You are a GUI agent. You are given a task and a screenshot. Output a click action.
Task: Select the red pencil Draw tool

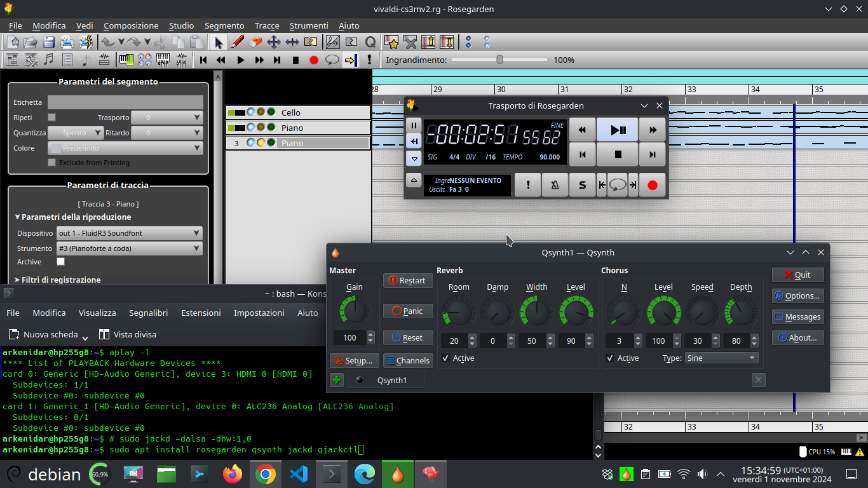tap(238, 43)
